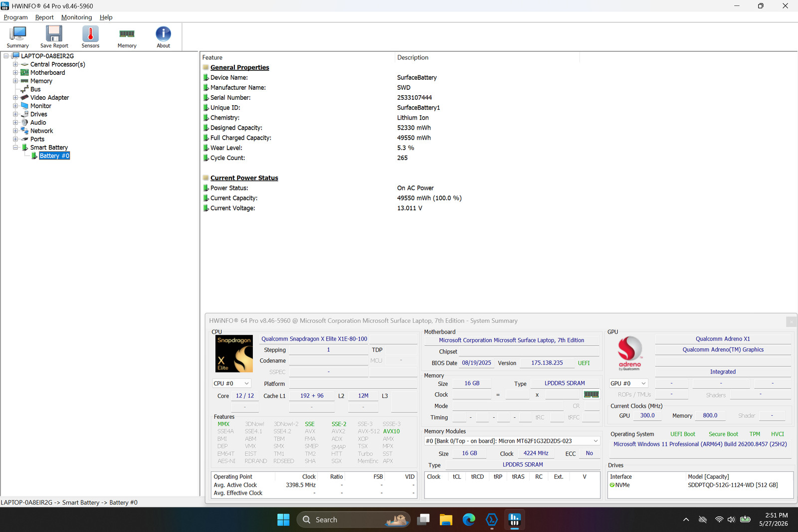
Task: Click the Windows Search box in the taskbar
Action: (x=354, y=520)
